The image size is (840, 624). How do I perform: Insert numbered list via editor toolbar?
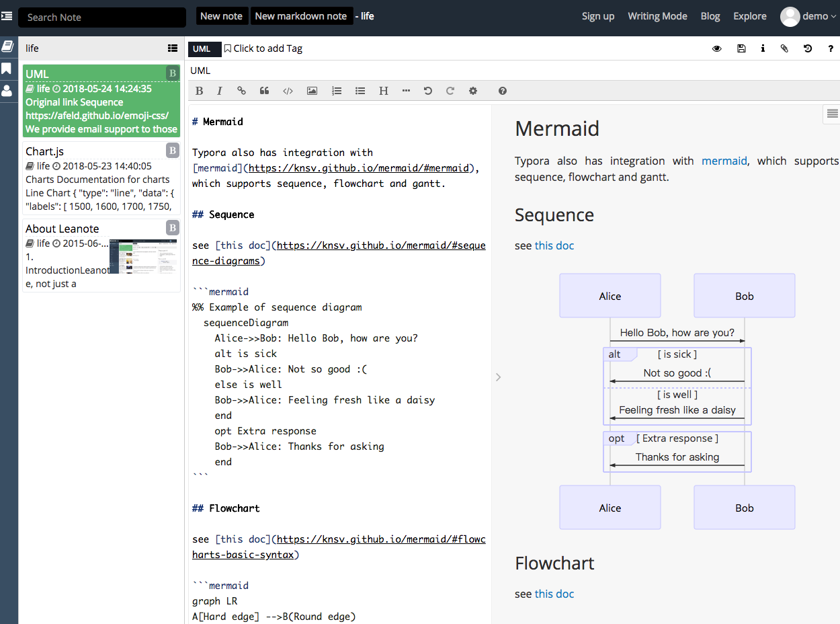pyautogui.click(x=337, y=91)
